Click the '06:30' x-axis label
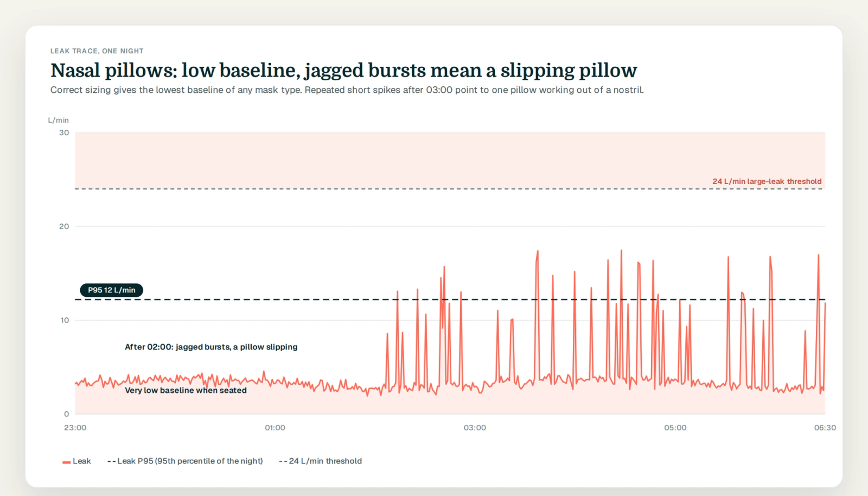This screenshot has height=496, width=868. 825,428
